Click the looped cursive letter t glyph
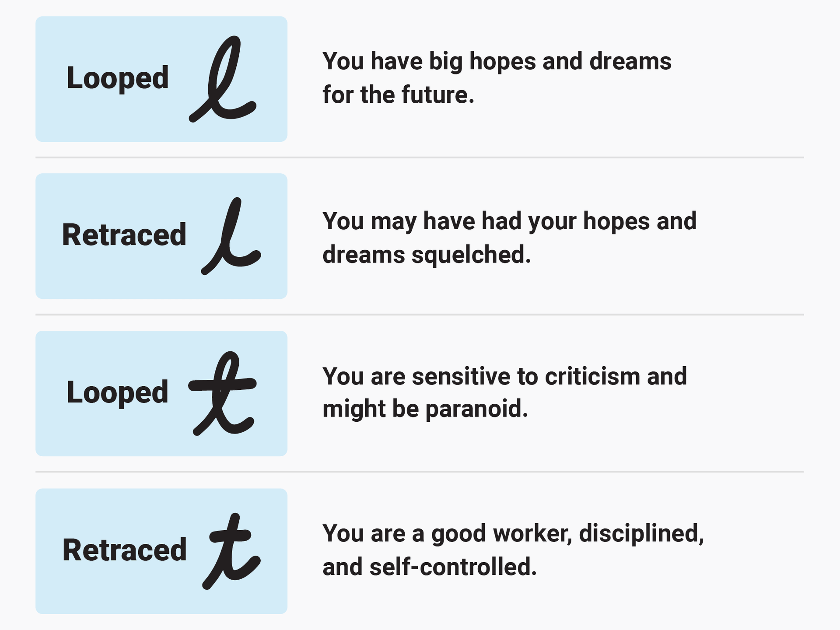Image resolution: width=840 pixels, height=630 pixels. click(x=222, y=393)
